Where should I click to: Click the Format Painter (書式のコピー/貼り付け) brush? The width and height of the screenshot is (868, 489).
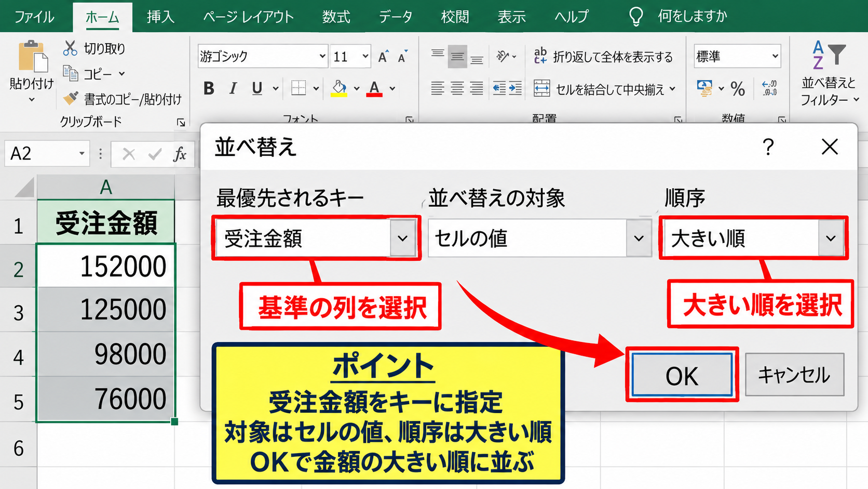pos(70,98)
